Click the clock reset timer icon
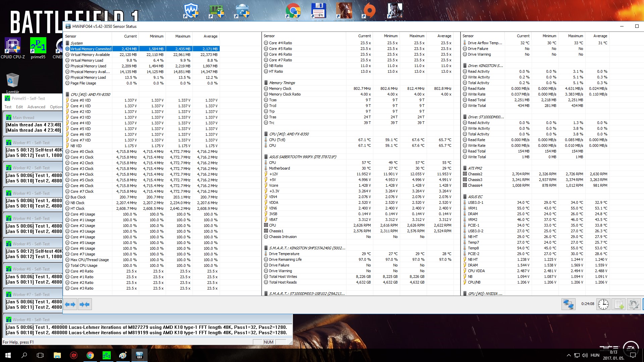644x362 pixels. tap(603, 304)
